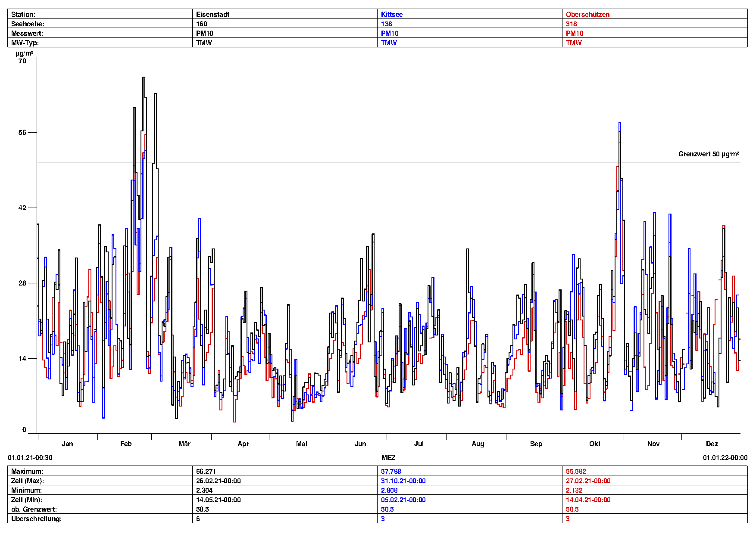
Task: Click the Okt month label on axis
Action: click(594, 444)
